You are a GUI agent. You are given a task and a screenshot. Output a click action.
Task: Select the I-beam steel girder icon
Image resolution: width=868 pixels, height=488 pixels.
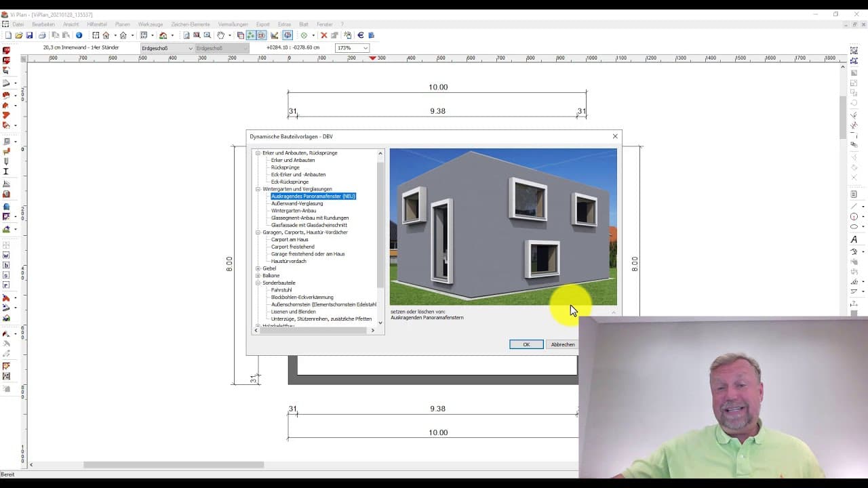[6, 171]
